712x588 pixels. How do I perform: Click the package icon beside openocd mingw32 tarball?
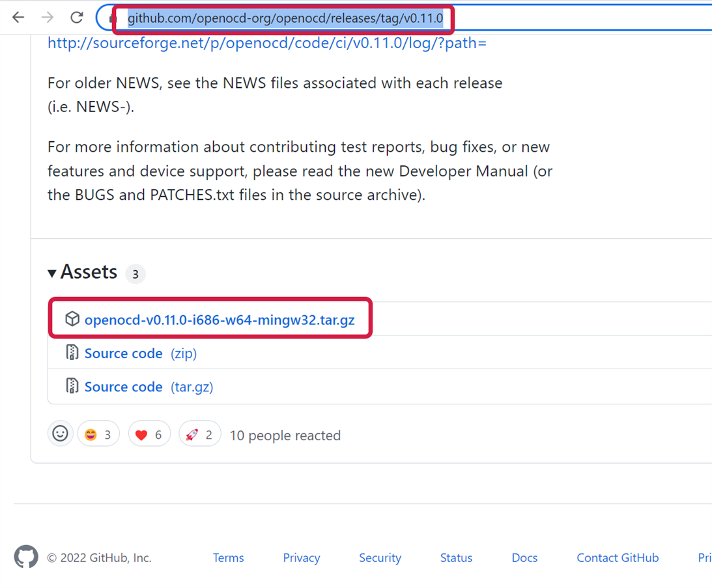tap(72, 319)
